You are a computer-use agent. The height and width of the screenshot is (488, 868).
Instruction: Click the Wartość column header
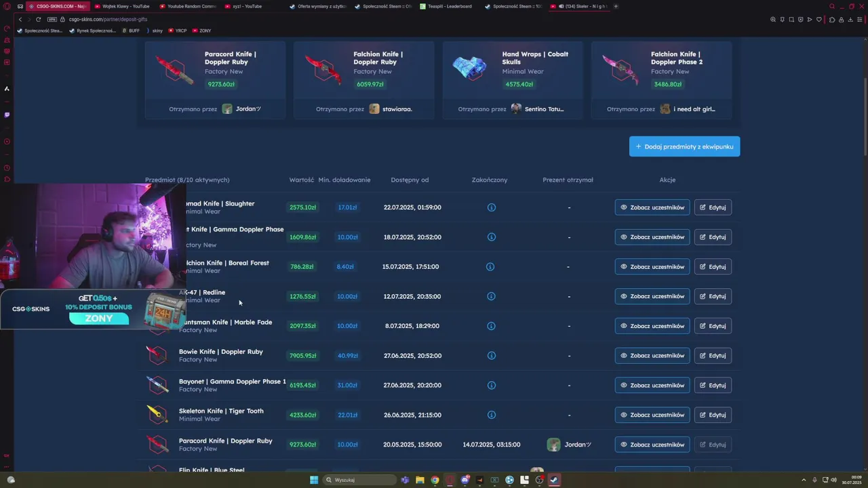[x=302, y=180]
